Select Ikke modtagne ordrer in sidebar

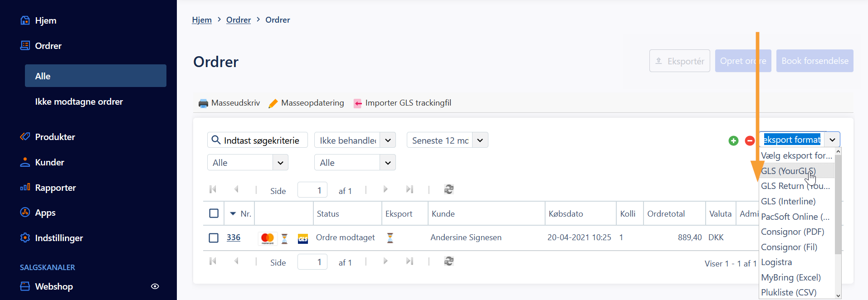point(79,102)
